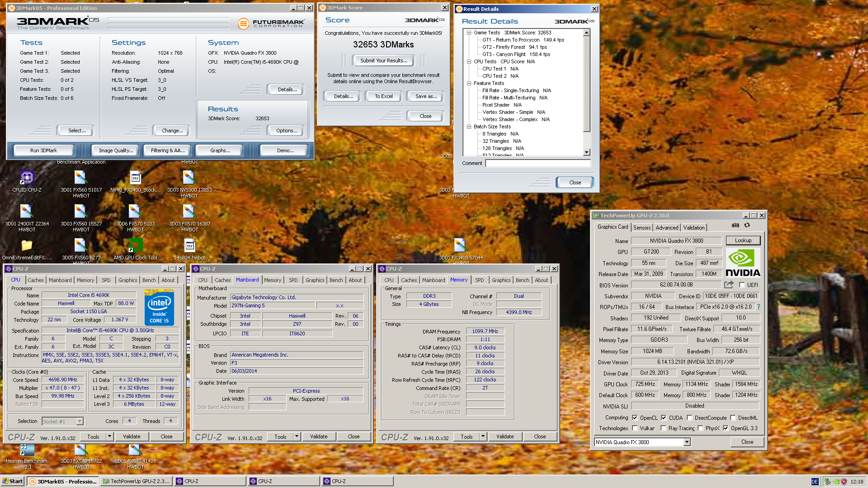
Task: Toggle the Ray Tracing checkbox
Action: (x=663, y=428)
